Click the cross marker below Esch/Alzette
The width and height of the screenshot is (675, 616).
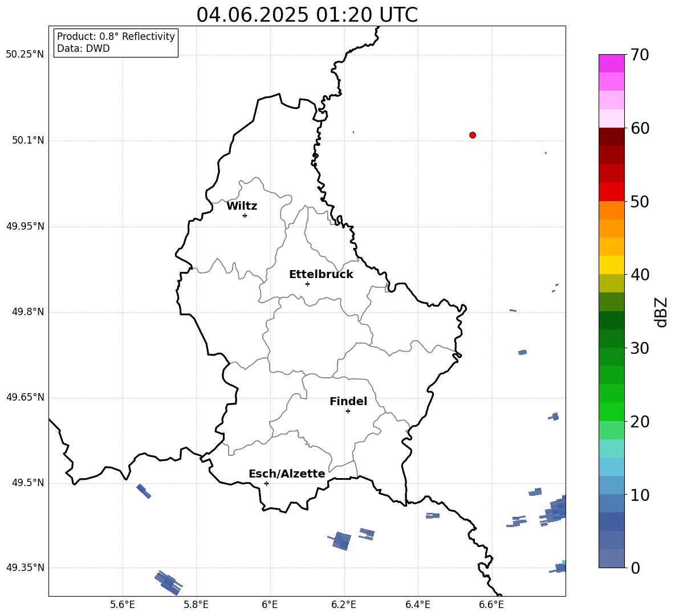(266, 483)
